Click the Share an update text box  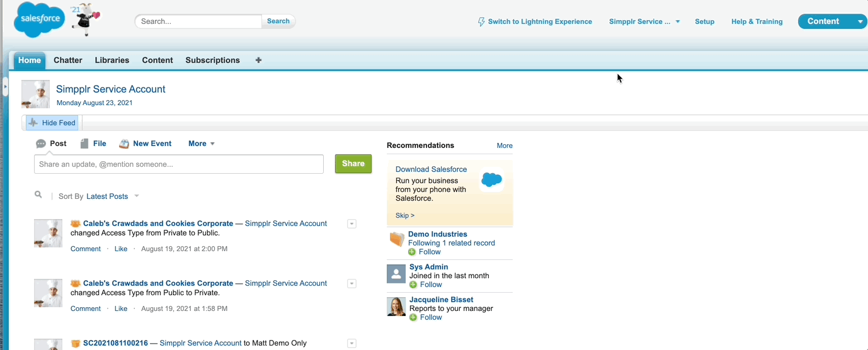179,164
